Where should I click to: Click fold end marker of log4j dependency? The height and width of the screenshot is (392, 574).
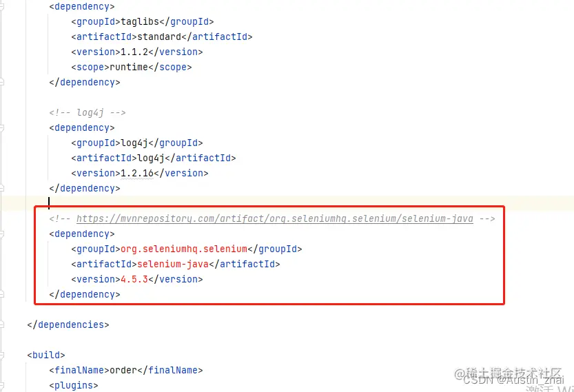tap(1, 188)
